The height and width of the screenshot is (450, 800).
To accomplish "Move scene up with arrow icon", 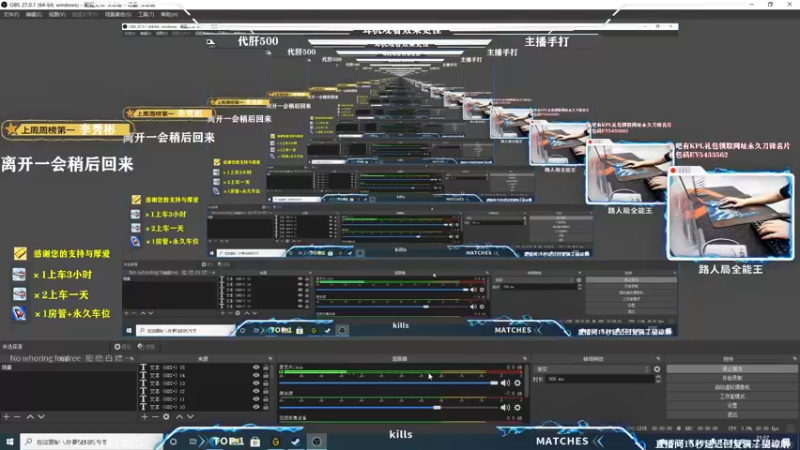I will coord(30,417).
